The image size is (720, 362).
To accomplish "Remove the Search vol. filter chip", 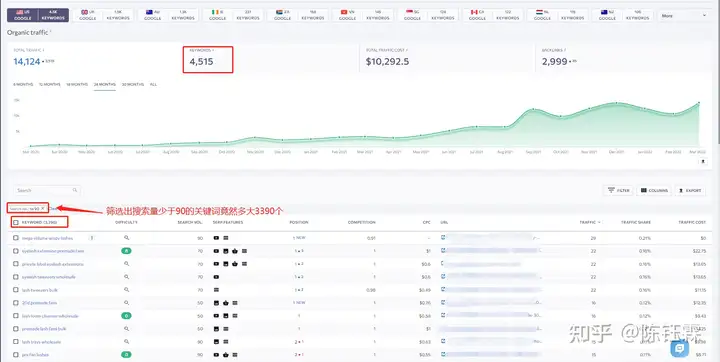I will [42, 208].
